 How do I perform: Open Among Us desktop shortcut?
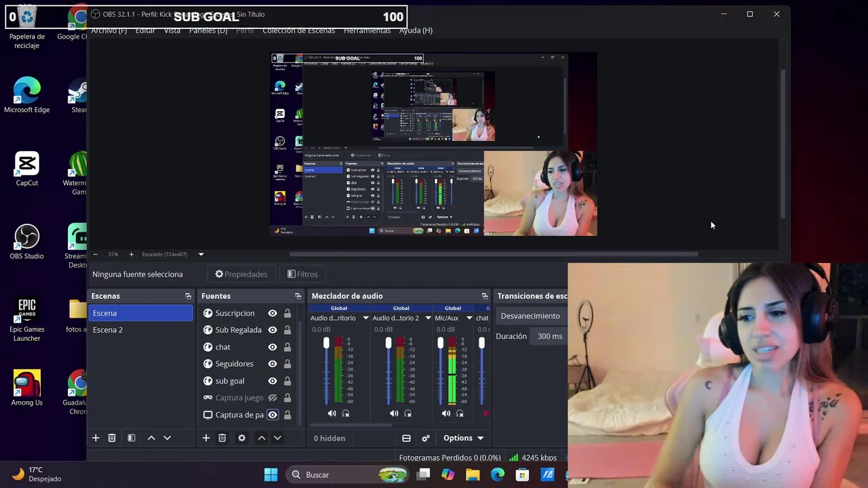pos(26,388)
